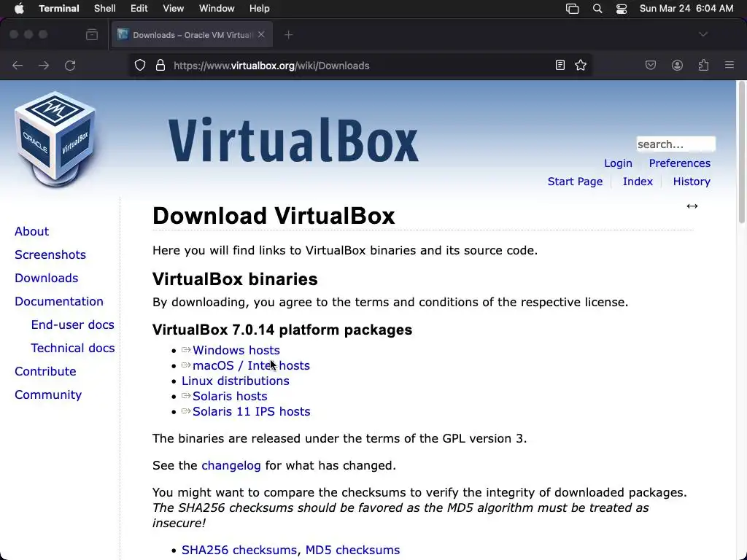Image resolution: width=747 pixels, height=560 pixels.
Task: Click the VirtualBox cube logo
Action: coord(55,139)
